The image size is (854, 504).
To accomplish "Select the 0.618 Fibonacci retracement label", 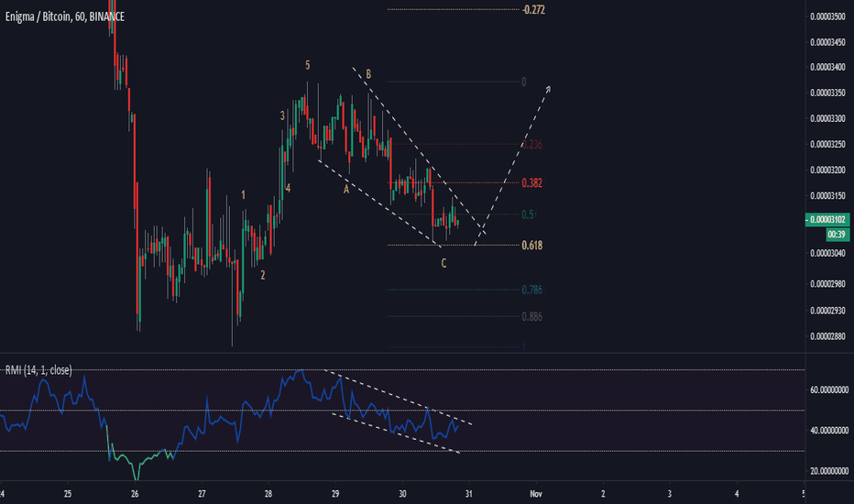I will 532,246.
